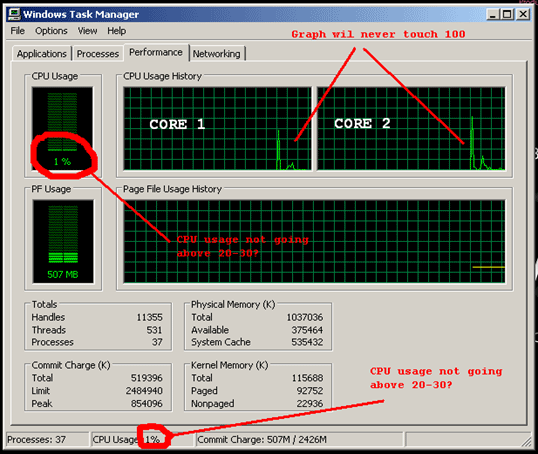
Task: Click the Nonpaged value 22936
Action: click(309, 404)
